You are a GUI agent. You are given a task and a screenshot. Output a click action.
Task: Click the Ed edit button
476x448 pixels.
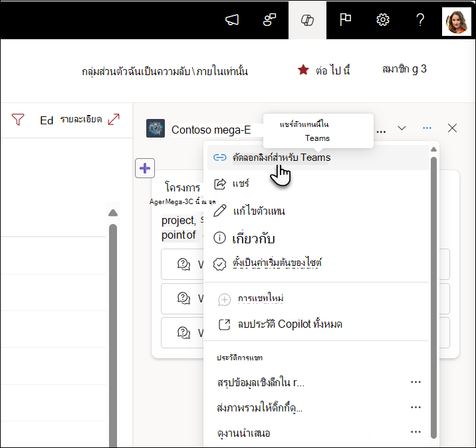[47, 120]
